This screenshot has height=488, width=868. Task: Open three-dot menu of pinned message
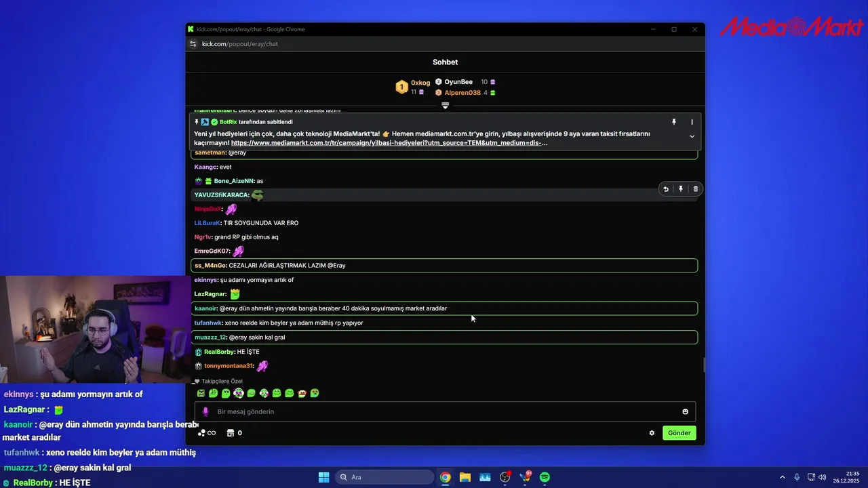tap(692, 122)
